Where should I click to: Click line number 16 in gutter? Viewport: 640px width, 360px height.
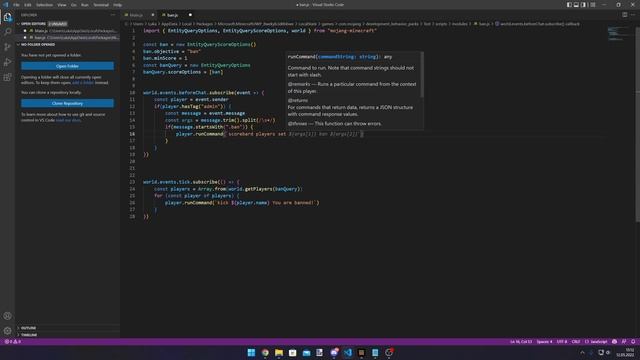pyautogui.click(x=132, y=134)
